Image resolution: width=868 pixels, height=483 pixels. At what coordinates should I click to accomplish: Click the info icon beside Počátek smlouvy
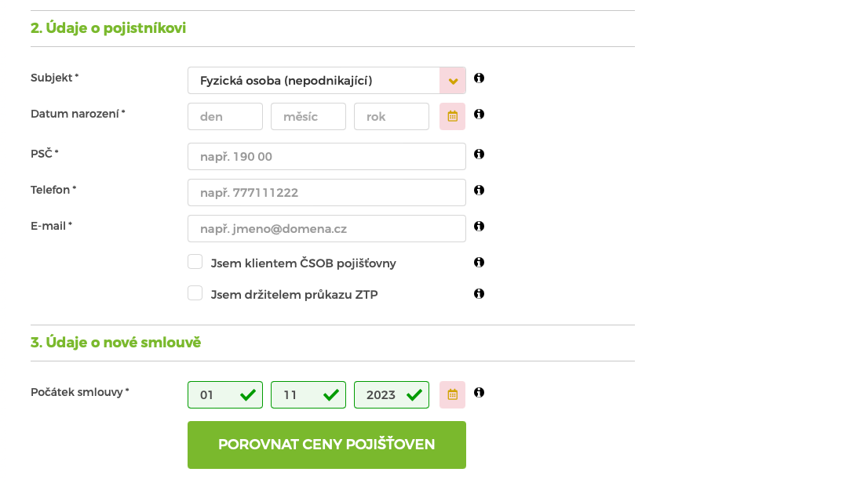(x=479, y=393)
